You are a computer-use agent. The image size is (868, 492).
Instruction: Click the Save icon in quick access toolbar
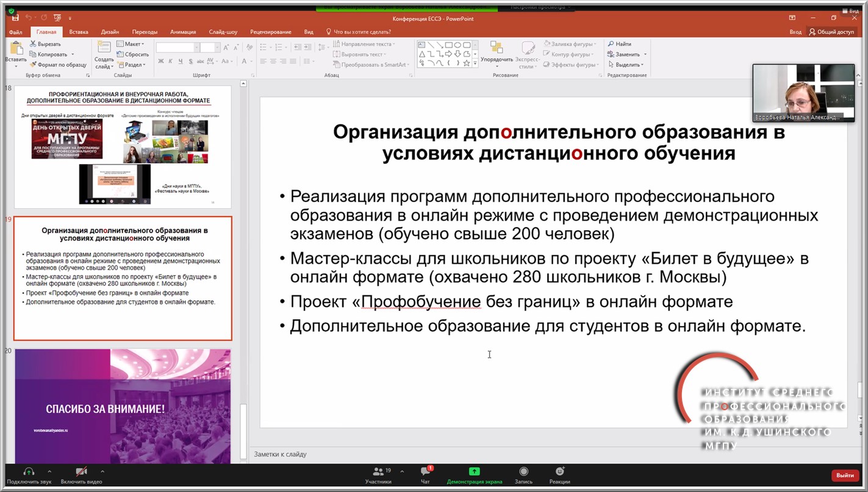pos(15,18)
